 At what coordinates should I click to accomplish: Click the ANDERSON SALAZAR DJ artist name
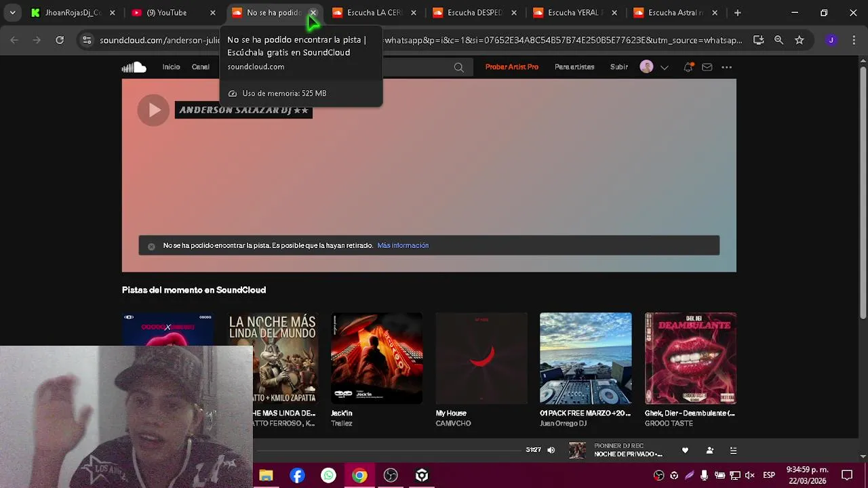(243, 110)
